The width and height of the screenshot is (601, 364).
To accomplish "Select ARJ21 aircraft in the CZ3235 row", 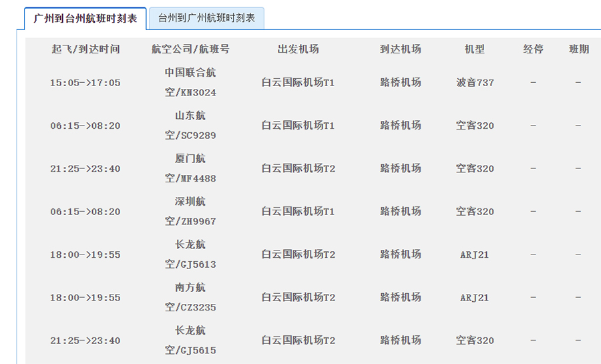I will 475,298.
